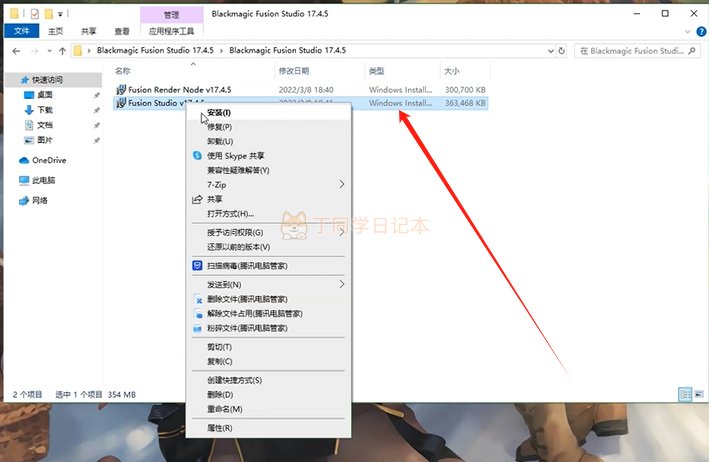
Task: Open the 应用程序工具 tab
Action: coord(171,31)
